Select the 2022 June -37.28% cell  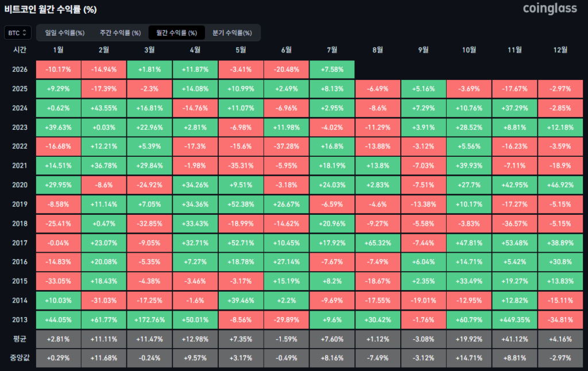coord(287,146)
